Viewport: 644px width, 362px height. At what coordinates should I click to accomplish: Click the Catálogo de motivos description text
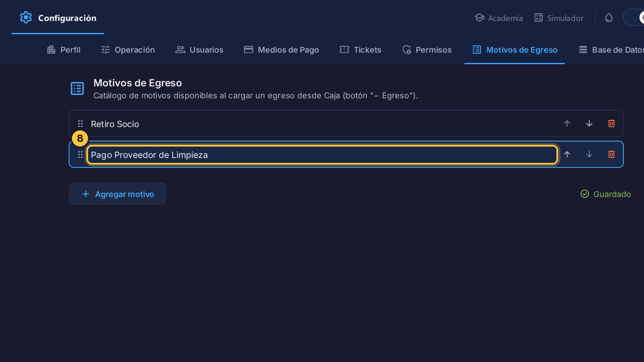pos(255,96)
